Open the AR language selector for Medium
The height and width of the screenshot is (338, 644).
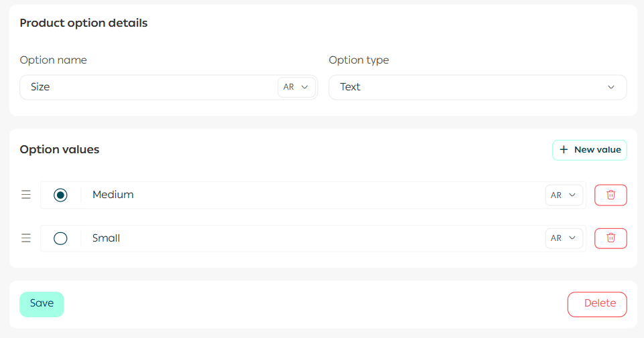pyautogui.click(x=564, y=195)
